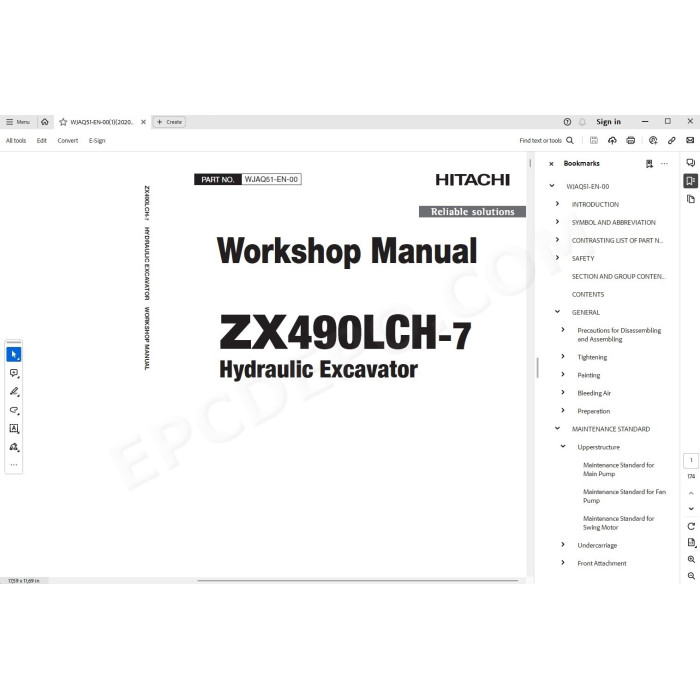Go to the Home icon
This screenshot has height=700, width=700.
click(x=45, y=122)
